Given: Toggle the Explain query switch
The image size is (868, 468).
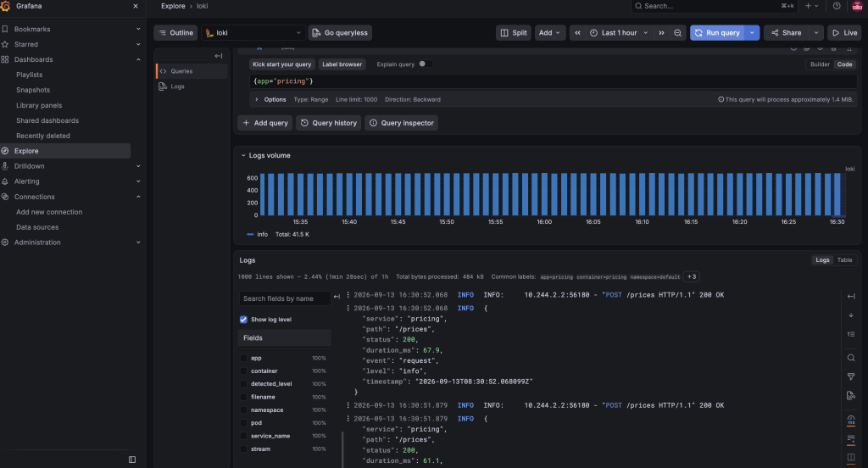Looking at the screenshot, I should pos(425,64).
